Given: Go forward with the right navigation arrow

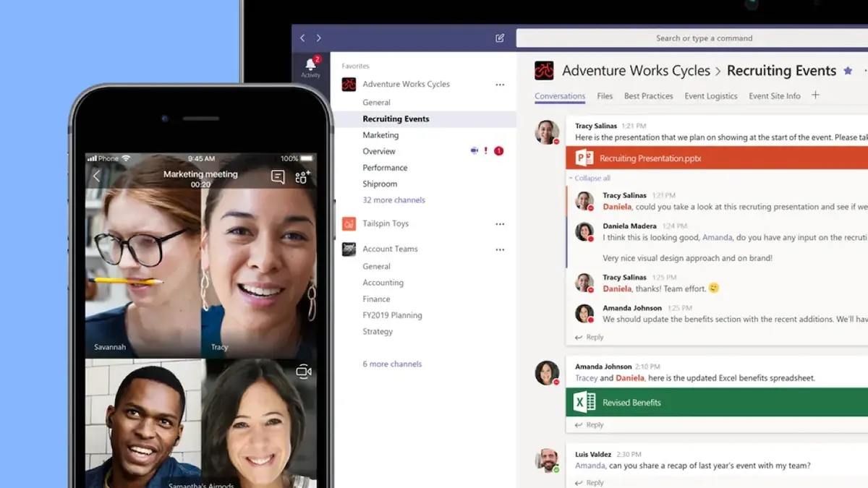Looking at the screenshot, I should (318, 38).
